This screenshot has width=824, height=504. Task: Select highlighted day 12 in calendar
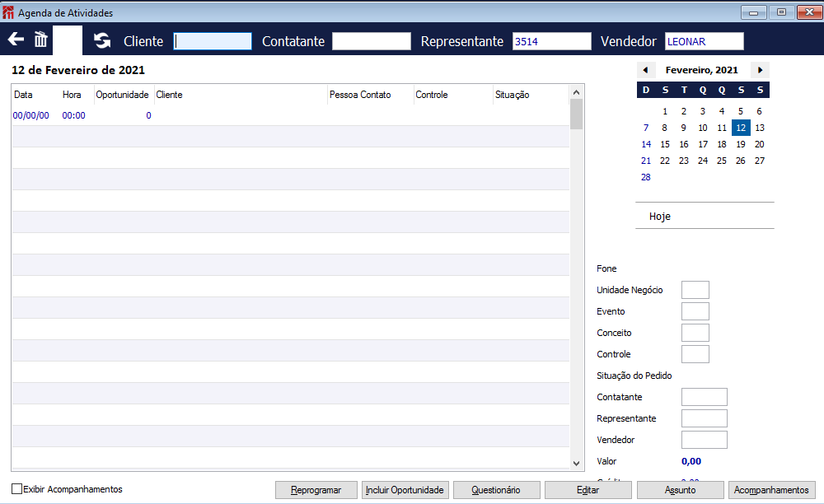741,128
